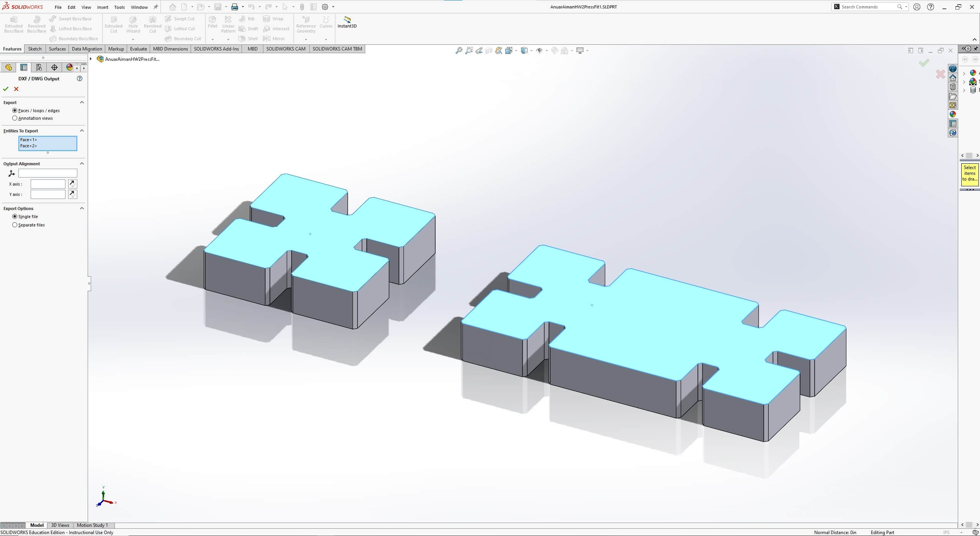This screenshot has width=980, height=536.
Task: Open the Custom Properties task pane icon
Action: click(953, 124)
